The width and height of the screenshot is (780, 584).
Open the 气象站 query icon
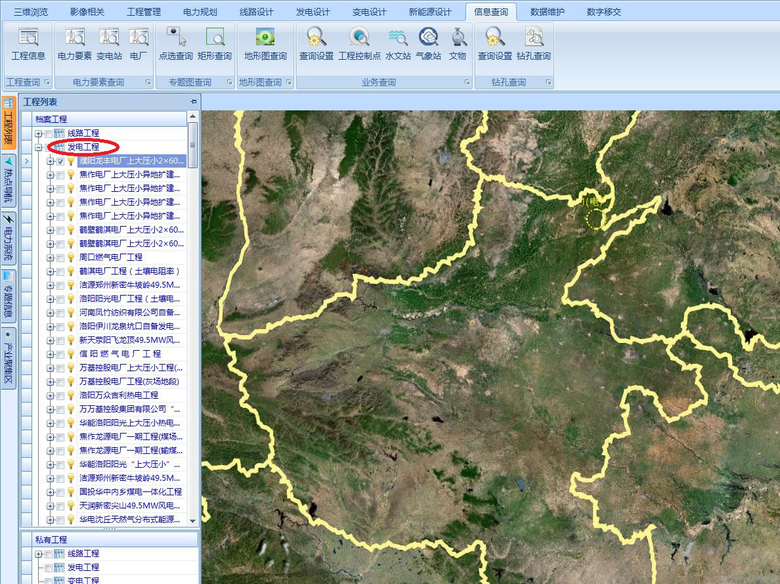428,45
